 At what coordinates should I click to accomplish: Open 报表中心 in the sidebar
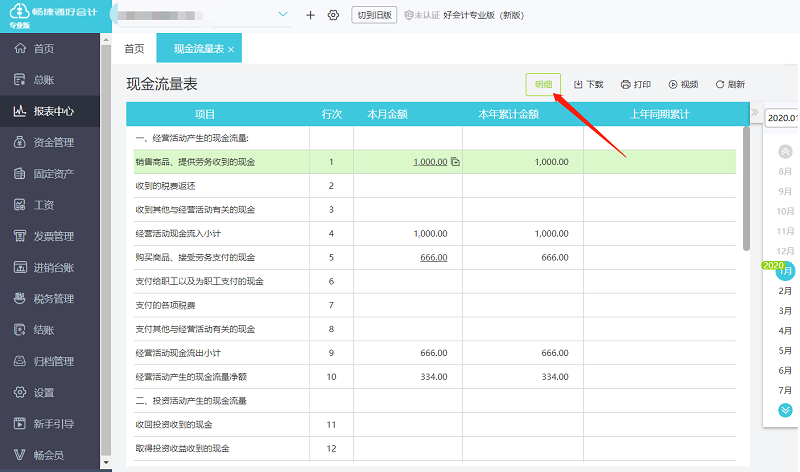pyautogui.click(x=50, y=111)
